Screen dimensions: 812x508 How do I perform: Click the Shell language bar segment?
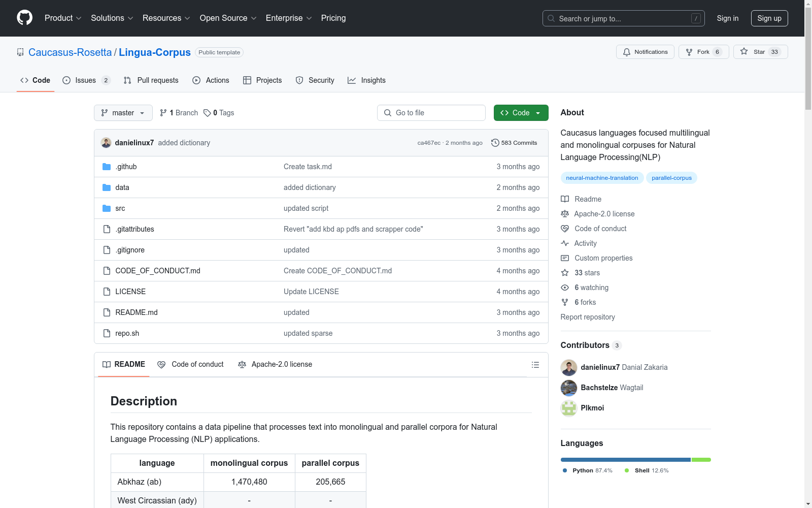[x=701, y=460]
